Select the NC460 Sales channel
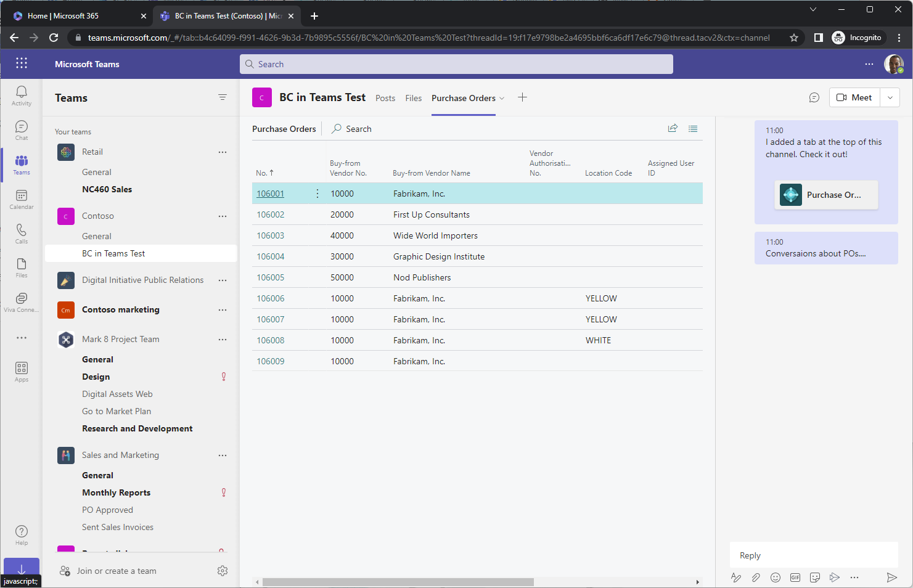Screen dimensions: 913x588 [x=107, y=189]
